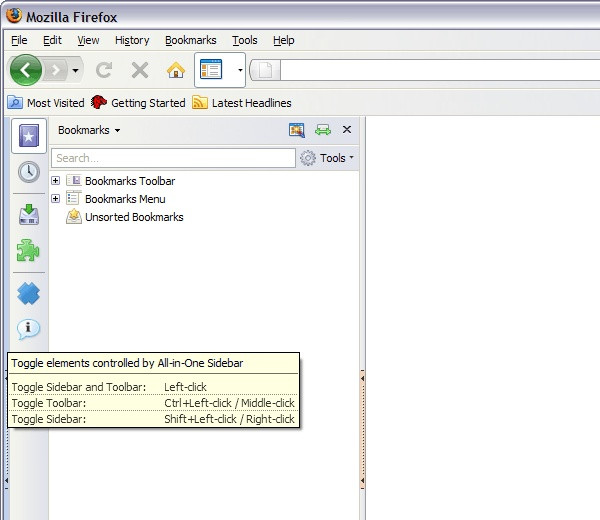Open the sidebar Tools gear button
The image size is (600, 520).
point(327,158)
